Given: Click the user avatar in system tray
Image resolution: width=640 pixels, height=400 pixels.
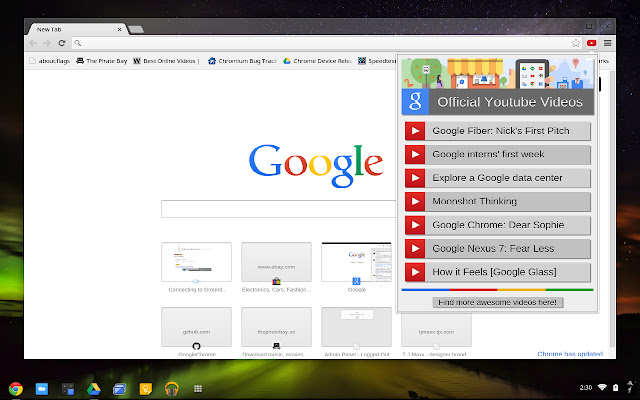Looking at the screenshot, I should [x=631, y=387].
